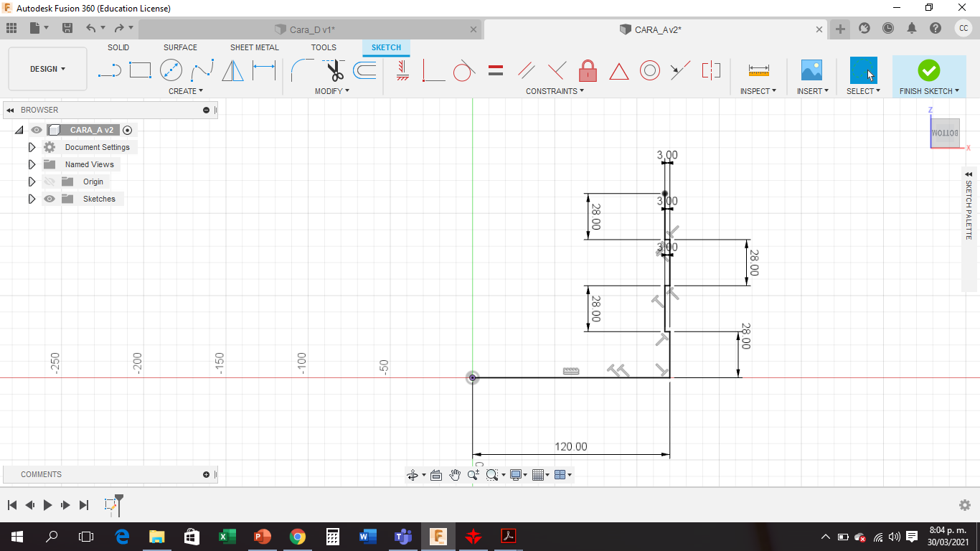Viewport: 980px width, 551px height.
Task: Click the green Finish Sketch checkmark
Action: (x=929, y=70)
